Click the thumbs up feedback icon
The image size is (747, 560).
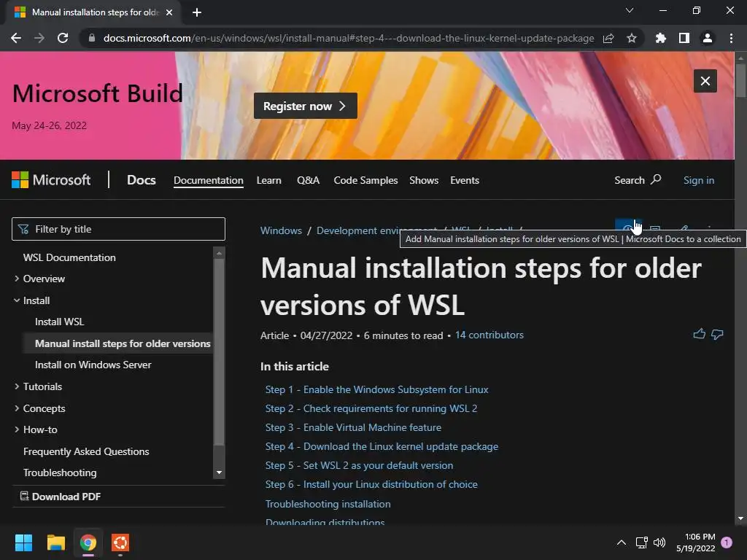click(x=699, y=334)
